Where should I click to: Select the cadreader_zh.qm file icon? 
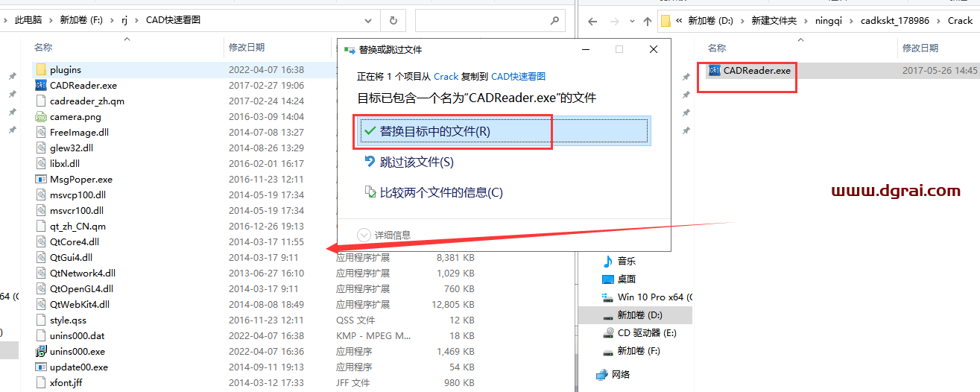(41, 101)
